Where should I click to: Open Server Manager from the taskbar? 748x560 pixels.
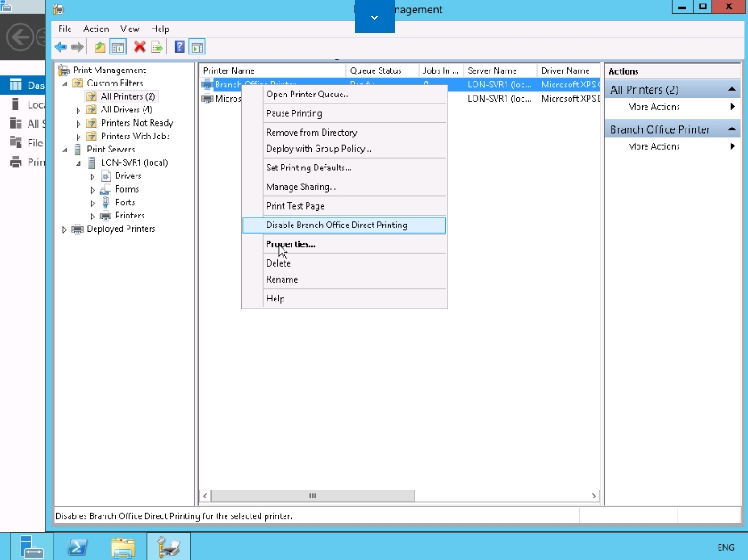pyautogui.click(x=31, y=547)
